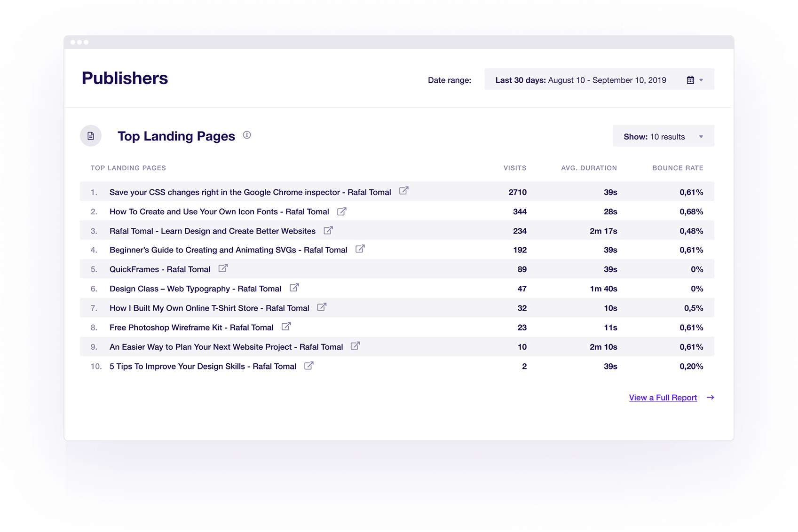Open external link for Save your CSS changes page
798x532 pixels.
coord(403,191)
